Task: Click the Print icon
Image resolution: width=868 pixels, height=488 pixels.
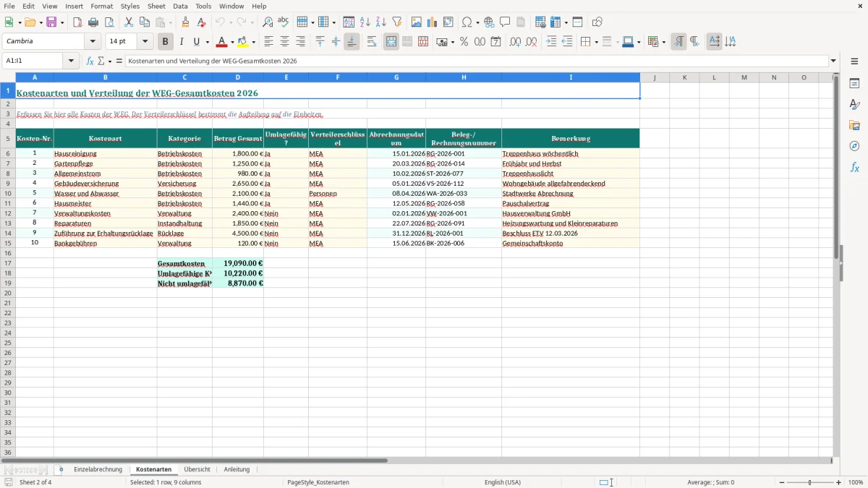Action: tap(93, 22)
